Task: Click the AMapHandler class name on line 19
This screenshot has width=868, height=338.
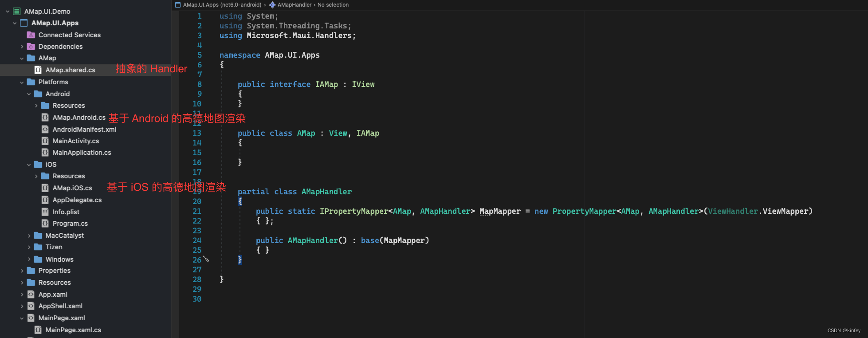Action: [326, 192]
